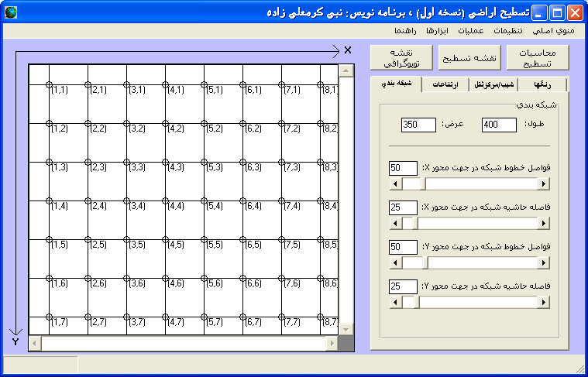Click the Y-axis grid line spacing slider thumb

tap(413, 263)
